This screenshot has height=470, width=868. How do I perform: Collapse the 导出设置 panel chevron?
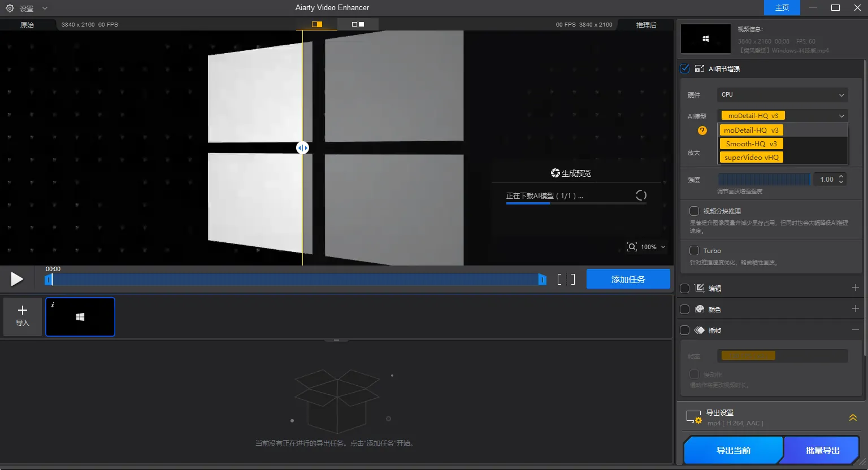point(853,417)
